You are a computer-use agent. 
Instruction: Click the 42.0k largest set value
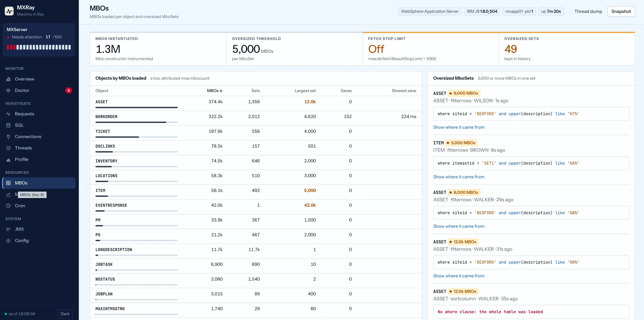click(310, 205)
